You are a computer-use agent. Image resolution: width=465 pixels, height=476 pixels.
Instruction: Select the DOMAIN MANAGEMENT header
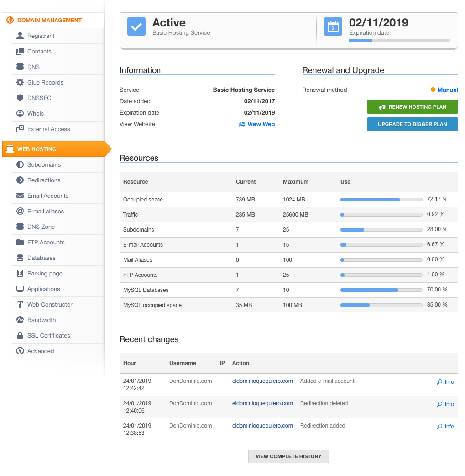[x=49, y=21]
